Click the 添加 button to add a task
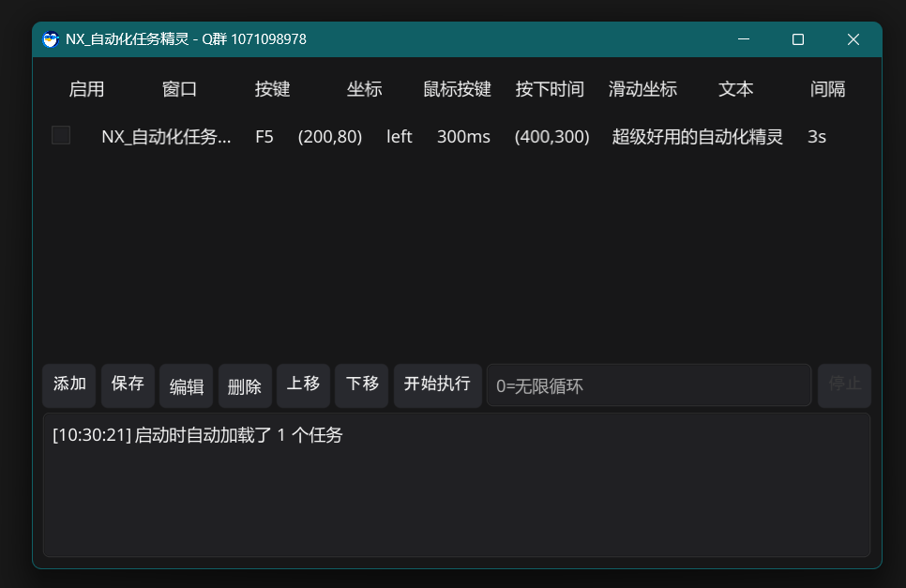 click(68, 384)
